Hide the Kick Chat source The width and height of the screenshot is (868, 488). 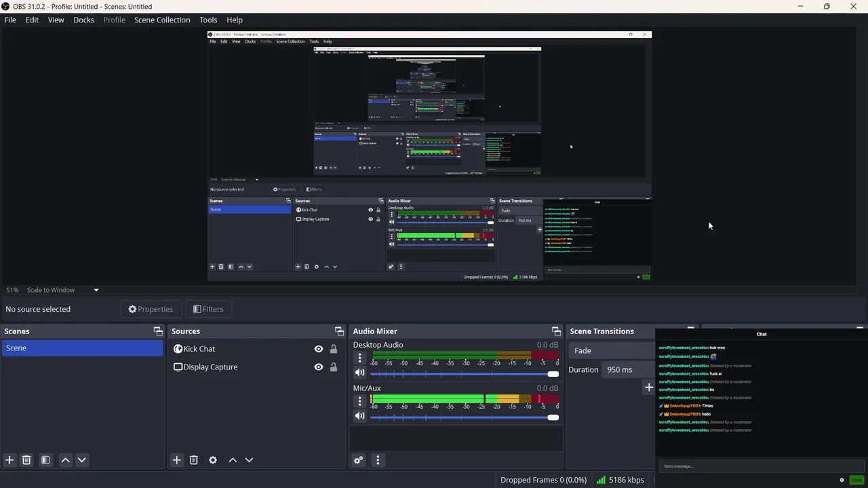pyautogui.click(x=319, y=349)
